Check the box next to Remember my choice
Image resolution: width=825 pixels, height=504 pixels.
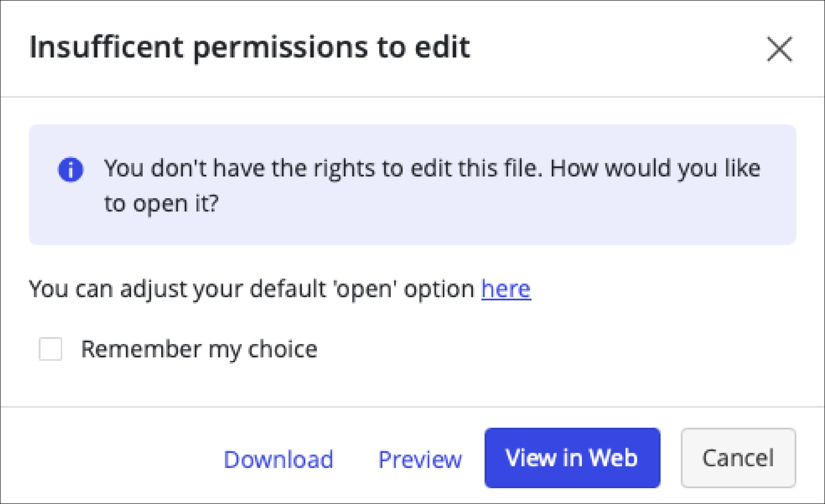point(51,349)
